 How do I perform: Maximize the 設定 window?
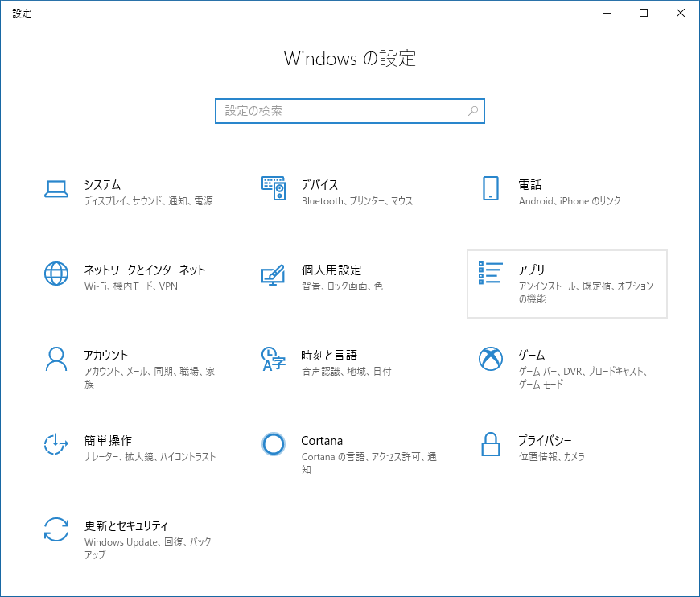[644, 13]
